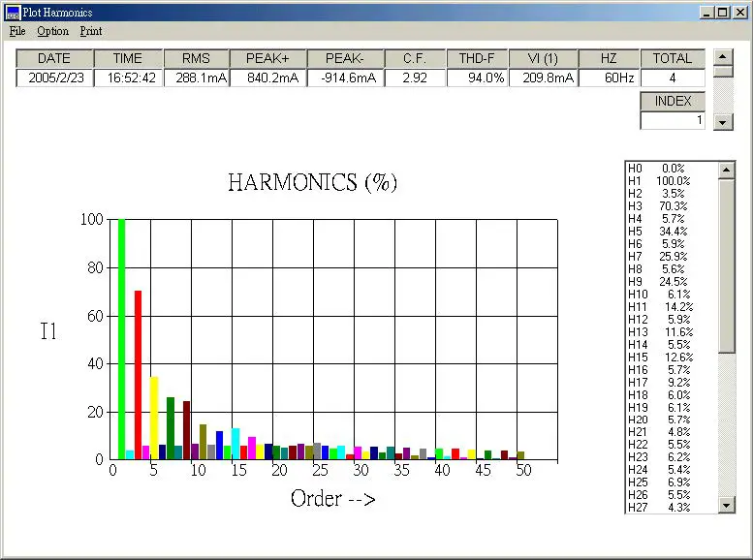Click the RMS value 288.1mA
This screenshot has height=560, width=753.
196,78
